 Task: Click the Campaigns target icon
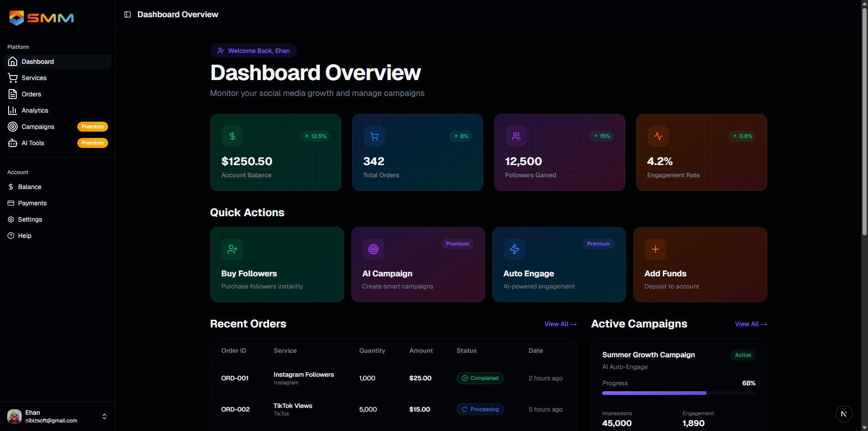[x=13, y=127]
